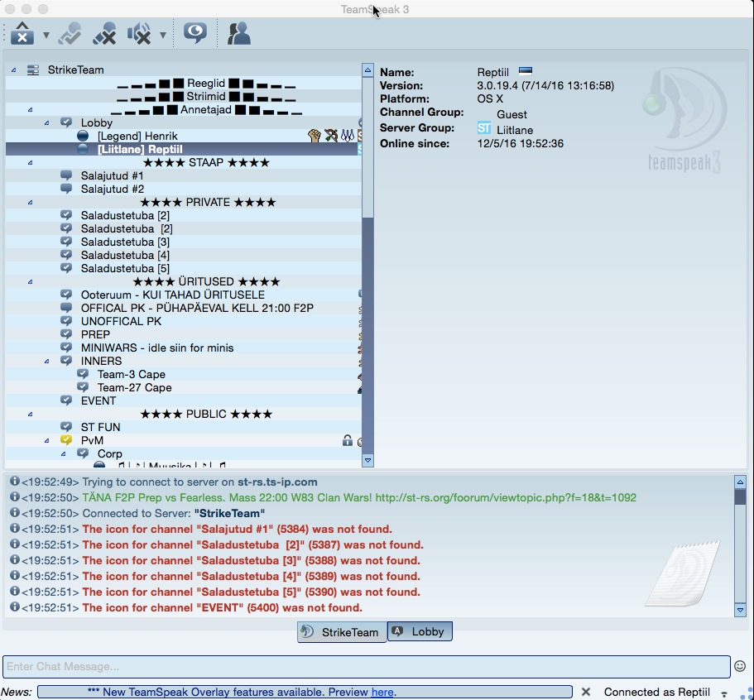Switch to the StrikeTeam chat tab
This screenshot has width=754, height=700.
coord(342,631)
